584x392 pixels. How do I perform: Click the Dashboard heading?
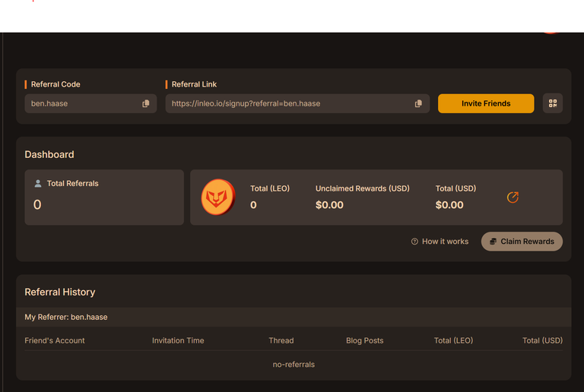point(49,154)
